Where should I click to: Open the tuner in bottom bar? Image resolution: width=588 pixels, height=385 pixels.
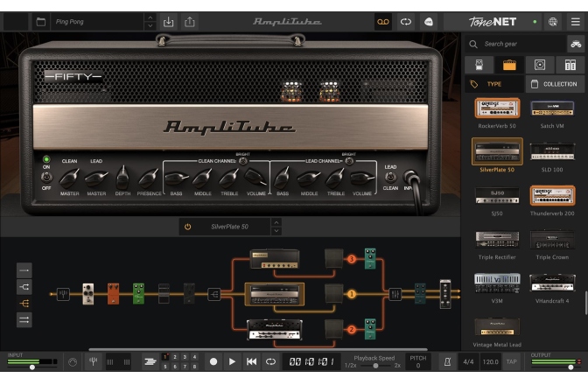(93, 361)
